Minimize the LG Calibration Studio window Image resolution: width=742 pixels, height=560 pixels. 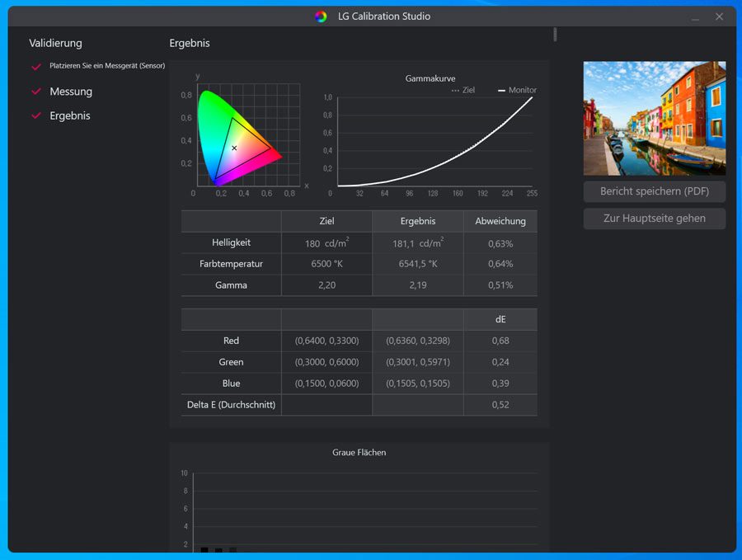[695, 18]
